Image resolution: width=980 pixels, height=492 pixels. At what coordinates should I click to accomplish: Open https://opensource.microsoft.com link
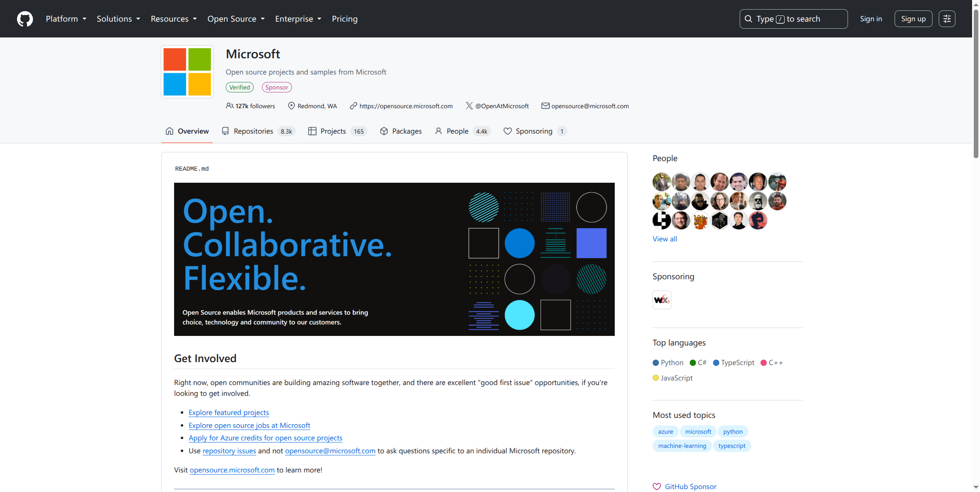[406, 106]
